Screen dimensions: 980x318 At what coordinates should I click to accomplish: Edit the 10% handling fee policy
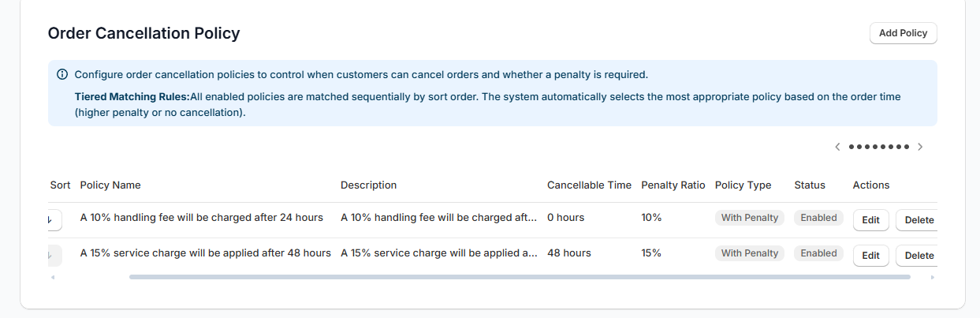(x=870, y=220)
